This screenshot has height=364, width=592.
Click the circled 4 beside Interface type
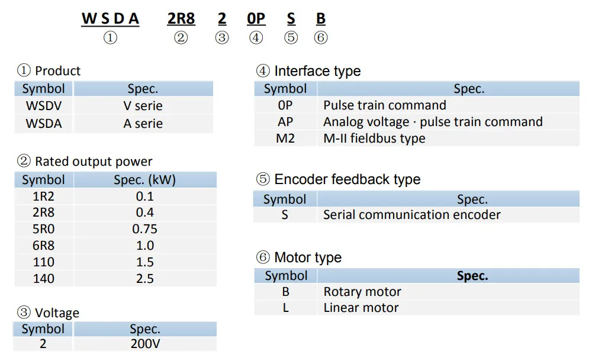click(263, 70)
